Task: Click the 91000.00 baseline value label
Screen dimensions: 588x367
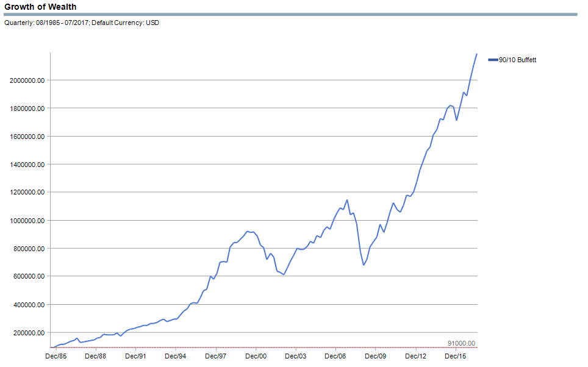Action: pos(461,343)
